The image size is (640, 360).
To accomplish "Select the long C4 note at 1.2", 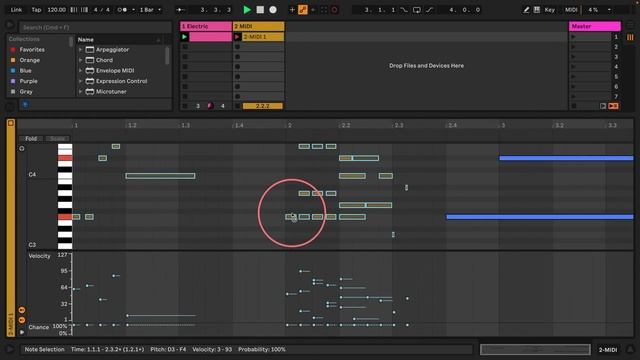I will coord(160,176).
